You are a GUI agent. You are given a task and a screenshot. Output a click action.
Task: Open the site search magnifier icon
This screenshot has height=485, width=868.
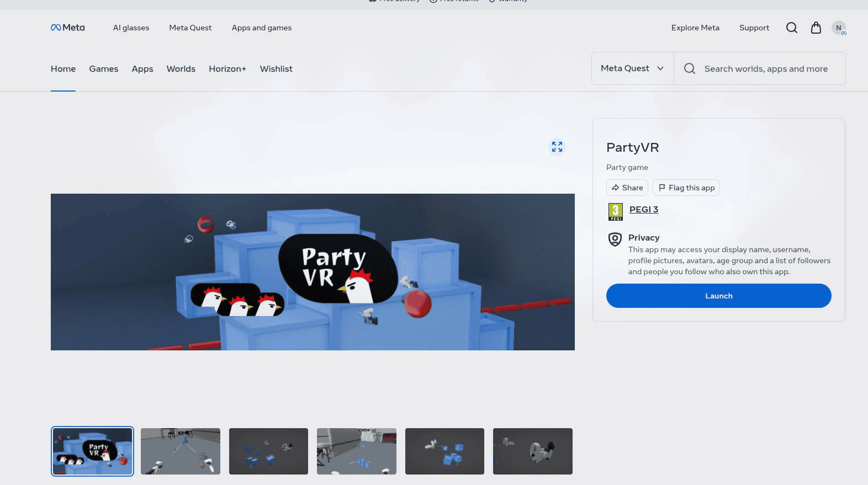[x=791, y=28]
